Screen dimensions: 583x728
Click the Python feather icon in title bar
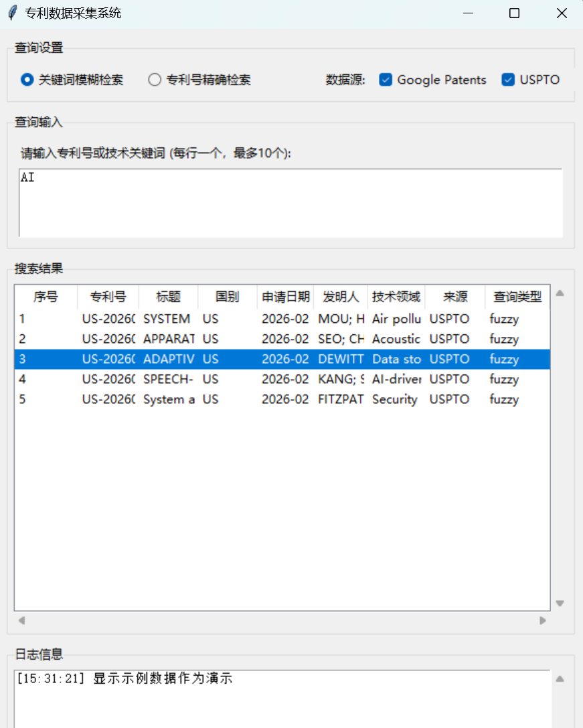pos(11,13)
